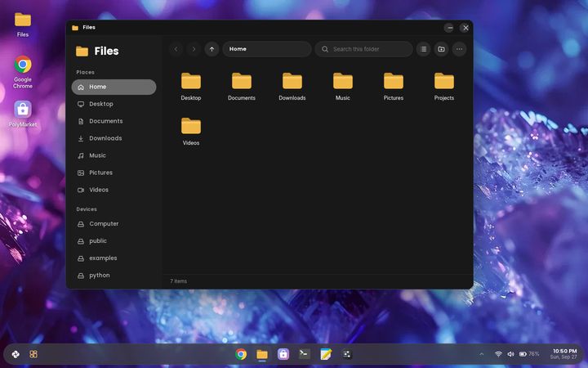
Task: Click the battery 76% indicator
Action: 529,354
